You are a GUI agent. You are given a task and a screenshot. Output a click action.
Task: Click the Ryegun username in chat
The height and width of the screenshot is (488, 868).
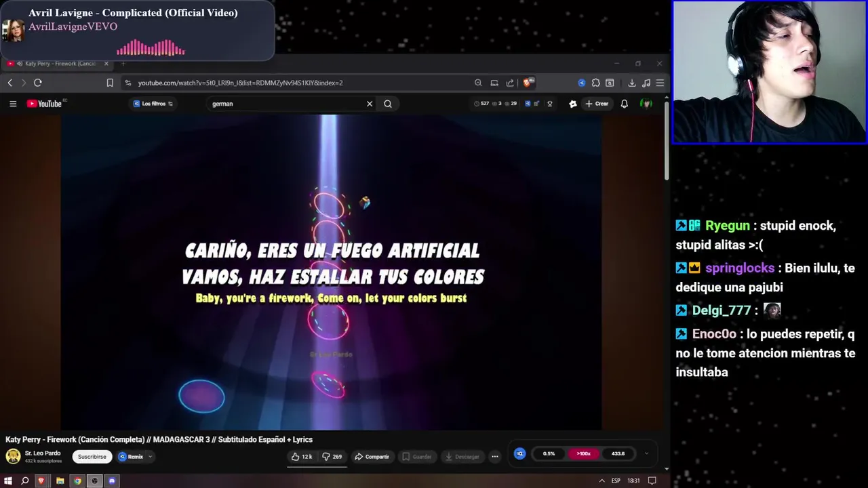click(x=728, y=226)
